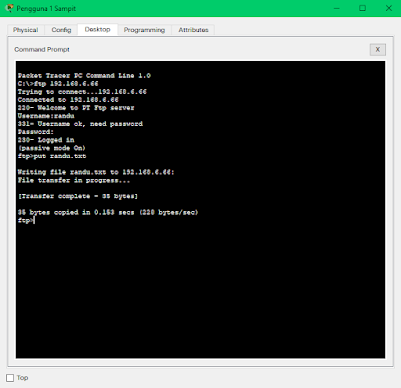The height and width of the screenshot is (388, 401).
Task: Click the 'Command Prompt' panel label
Action: click(x=42, y=49)
